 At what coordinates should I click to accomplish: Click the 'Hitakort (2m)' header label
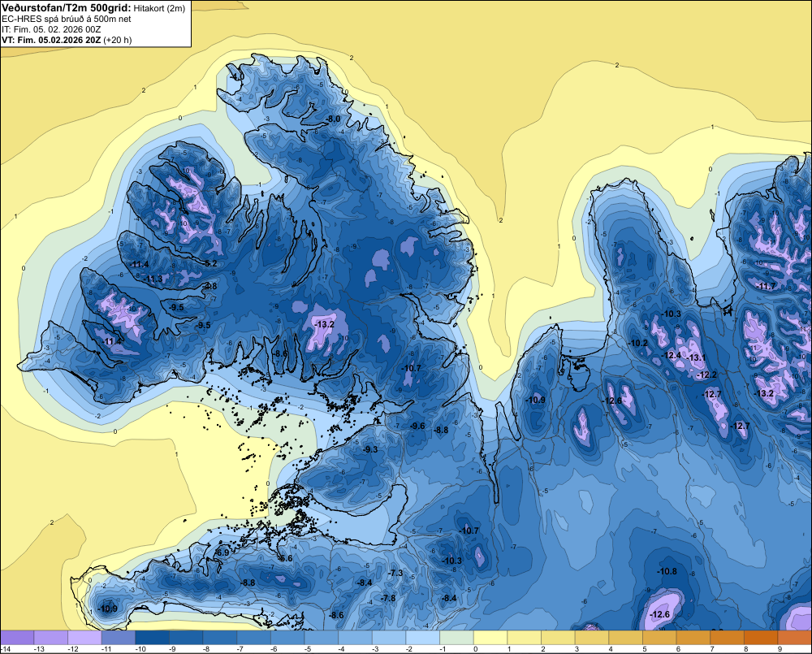(x=158, y=8)
